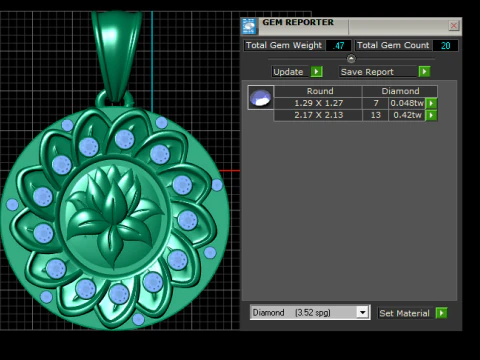This screenshot has height=360, width=480.
Task: Click the Total Gem Weight label
Action: click(x=284, y=45)
